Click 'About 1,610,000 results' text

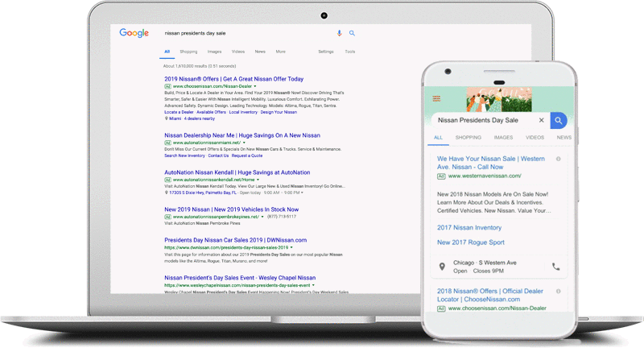pos(200,66)
